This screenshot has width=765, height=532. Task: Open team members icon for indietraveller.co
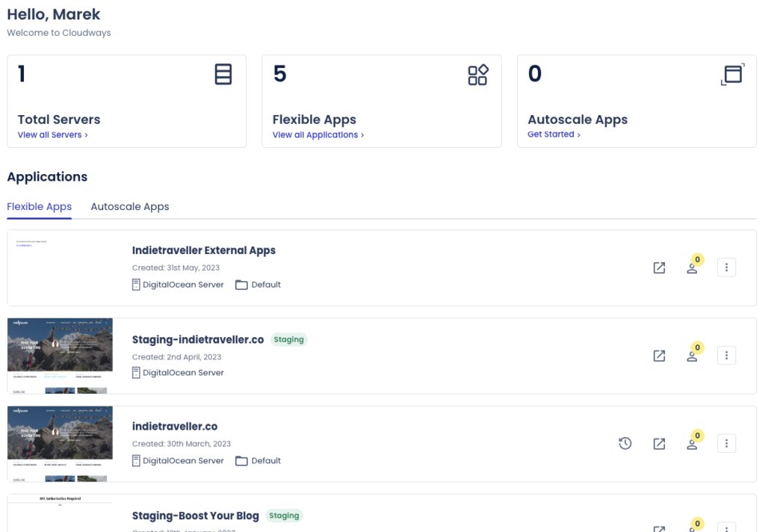[692, 444]
